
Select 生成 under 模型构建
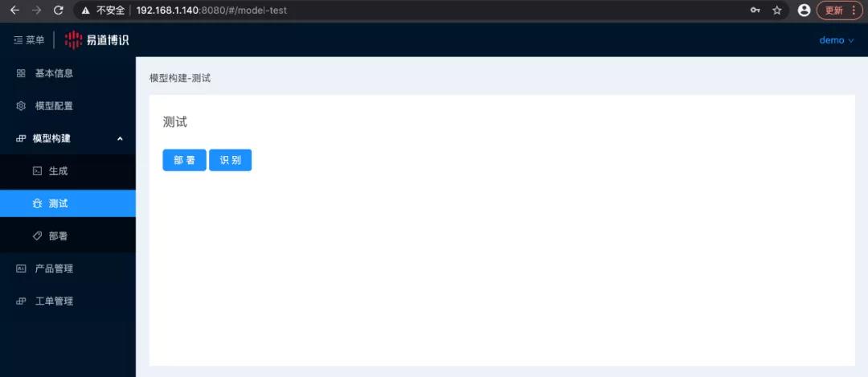click(x=58, y=171)
